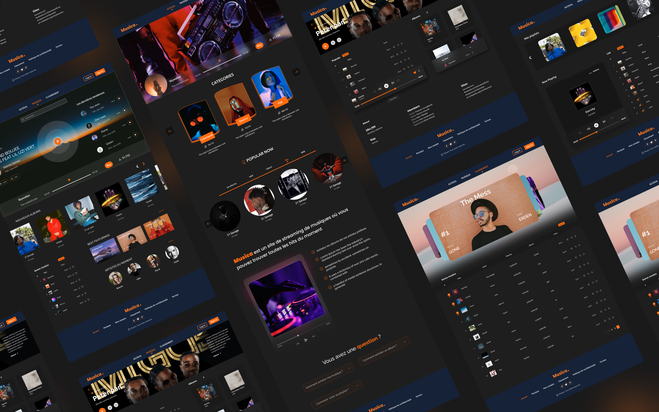The image size is (659, 412).
Task: Open the yellow playlist cover on the far-right page
Action: pos(583,33)
